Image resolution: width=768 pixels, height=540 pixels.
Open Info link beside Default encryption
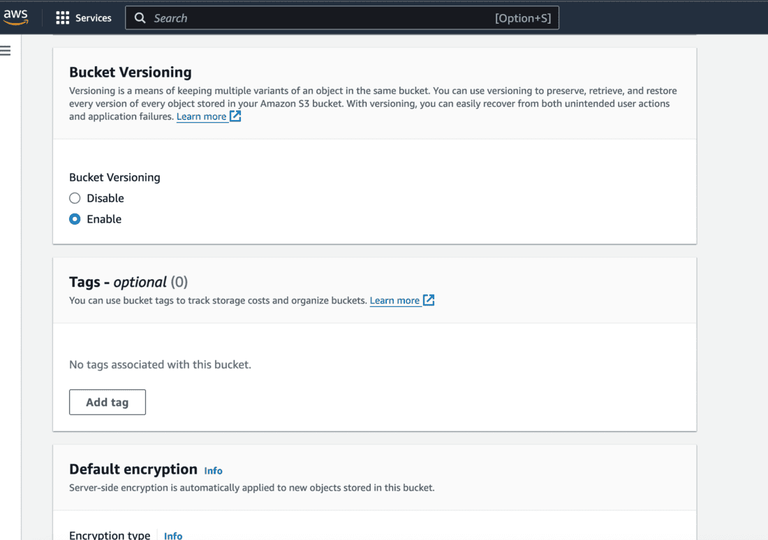[x=213, y=471]
